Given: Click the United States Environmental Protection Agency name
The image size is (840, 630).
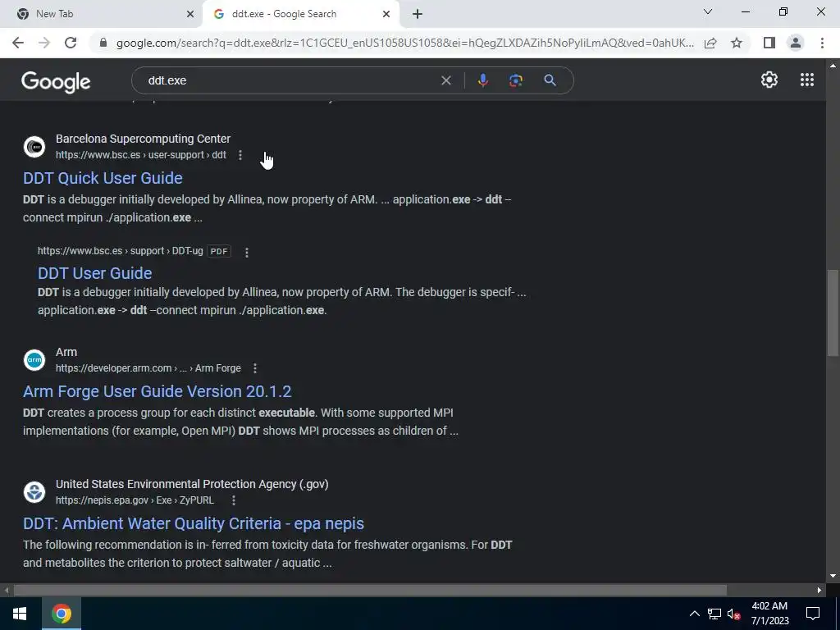Looking at the screenshot, I should (x=192, y=484).
